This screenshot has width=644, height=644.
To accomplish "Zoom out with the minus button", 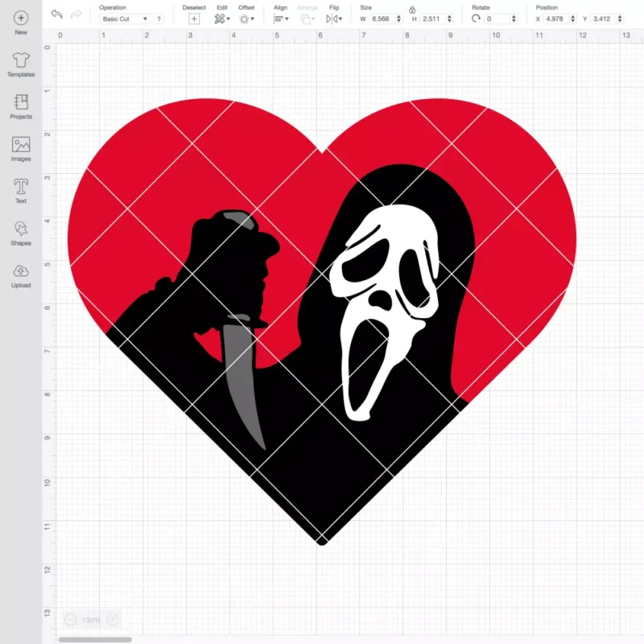I will point(70,620).
